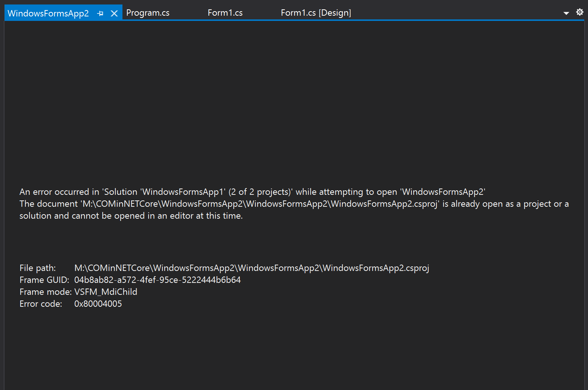Switch to the Form1.cs tab

225,13
